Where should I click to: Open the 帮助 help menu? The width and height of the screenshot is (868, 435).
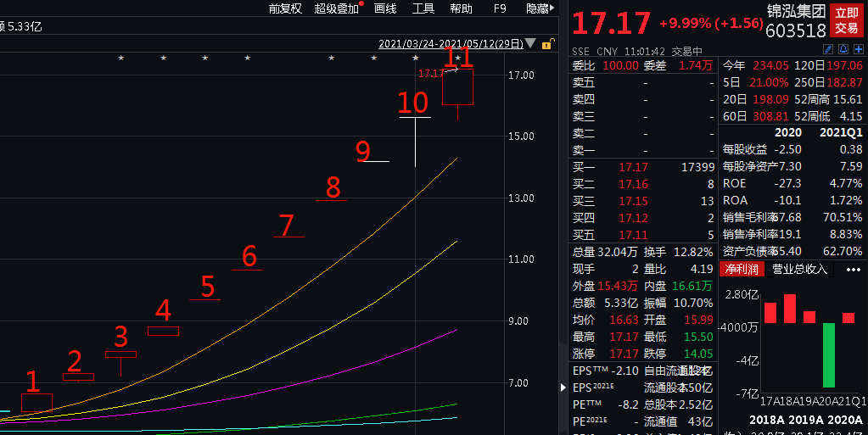(461, 8)
